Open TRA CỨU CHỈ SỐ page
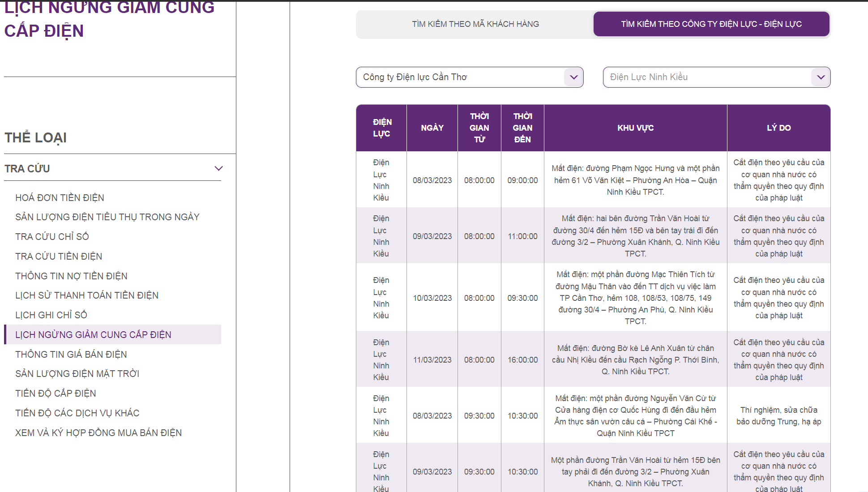The height and width of the screenshot is (492, 868). (x=52, y=236)
